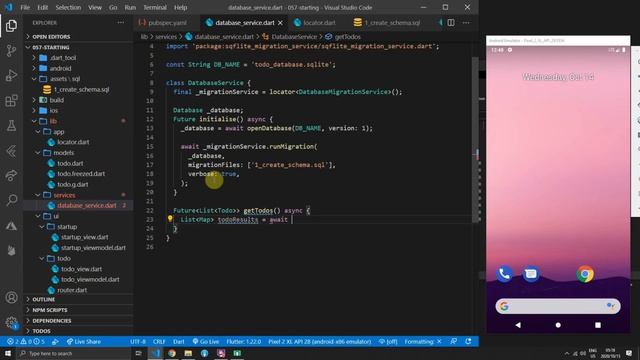Click the editor vertical scrollbar
This screenshot has width=640, height=360.
pos(475,139)
